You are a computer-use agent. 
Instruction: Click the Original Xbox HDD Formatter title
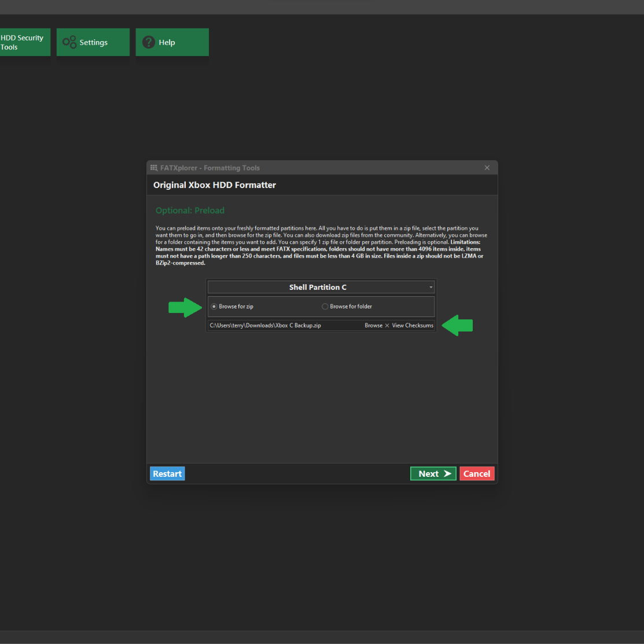tap(215, 185)
